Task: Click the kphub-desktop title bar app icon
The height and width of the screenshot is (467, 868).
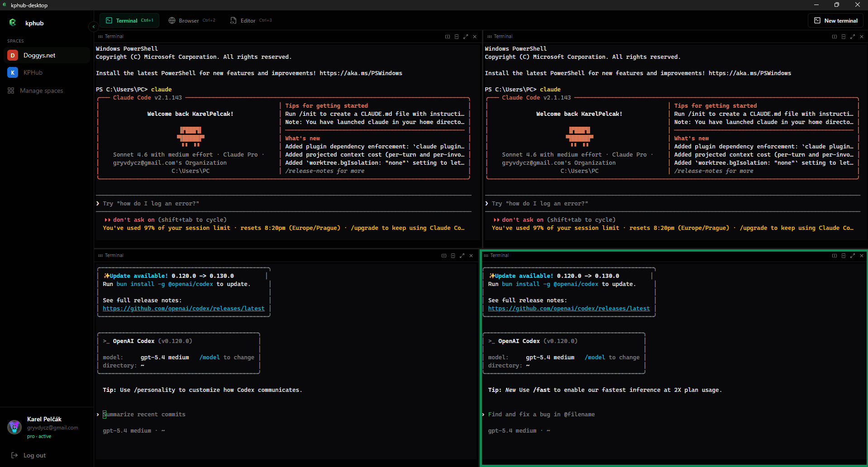Action: (x=5, y=5)
